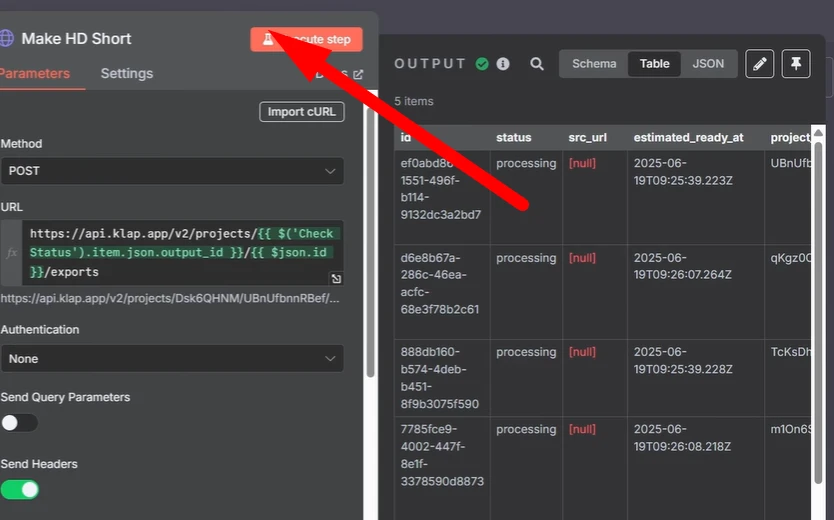The image size is (834, 520).
Task: Disable the Send Headers switch
Action: coord(20,490)
